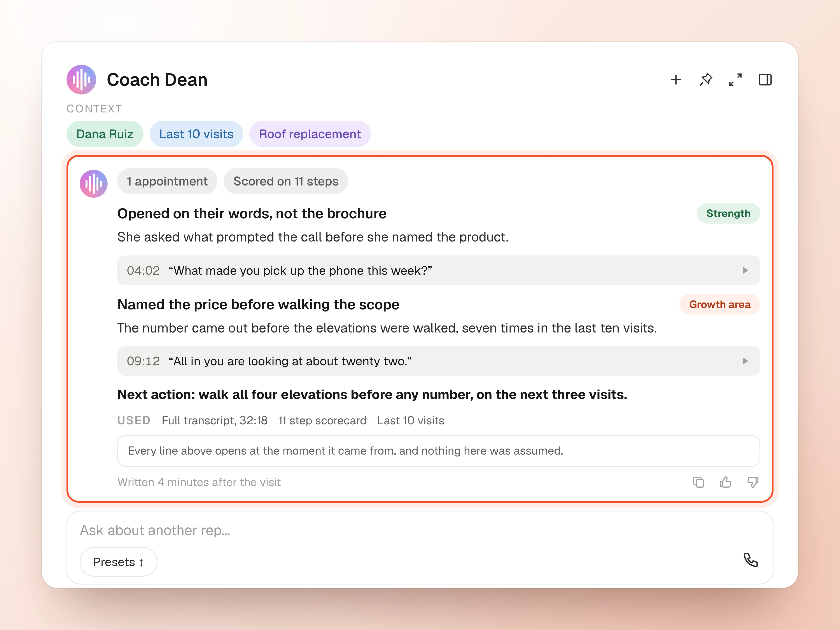Screen dimensions: 840x630
Task: Click the USED label
Action: [x=134, y=420]
